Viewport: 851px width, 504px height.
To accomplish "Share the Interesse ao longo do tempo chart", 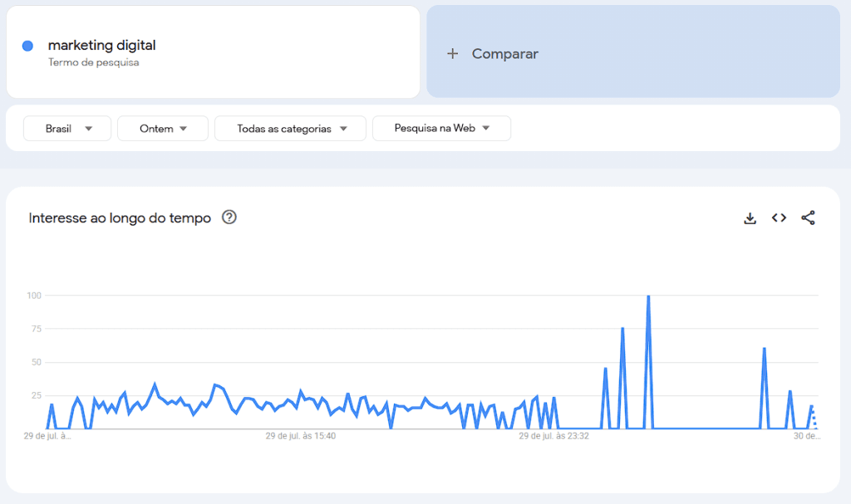I will 808,218.
